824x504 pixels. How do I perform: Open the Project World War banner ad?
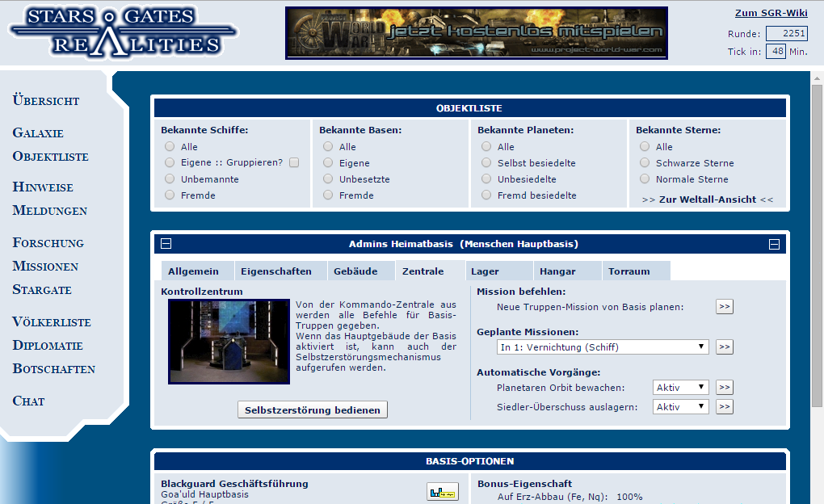tap(476, 33)
